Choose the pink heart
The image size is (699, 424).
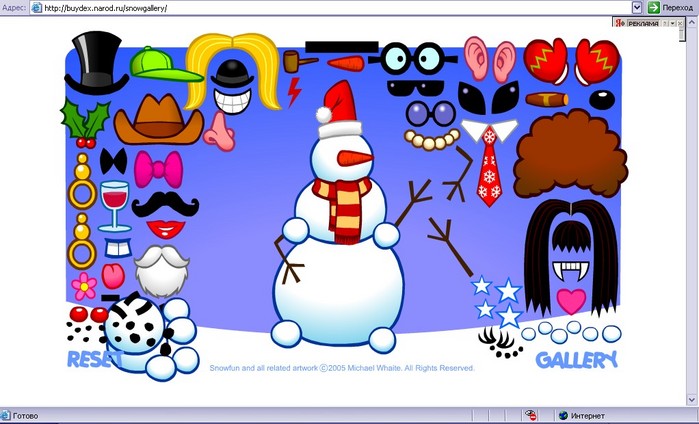(x=571, y=301)
